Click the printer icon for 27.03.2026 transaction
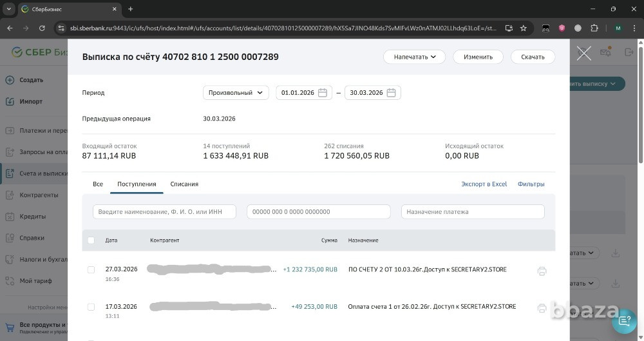644x341 pixels. pyautogui.click(x=542, y=271)
